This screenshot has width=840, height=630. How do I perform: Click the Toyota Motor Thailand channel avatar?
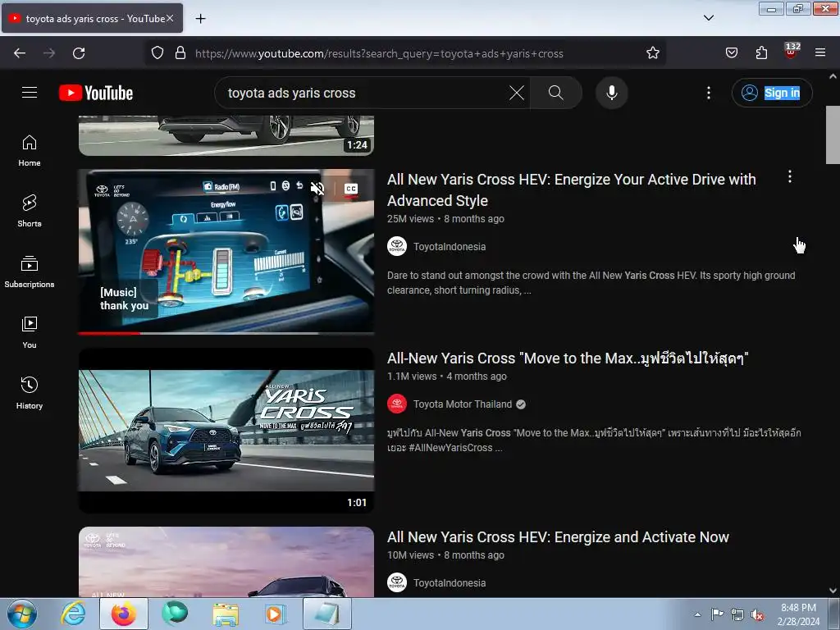tap(397, 404)
